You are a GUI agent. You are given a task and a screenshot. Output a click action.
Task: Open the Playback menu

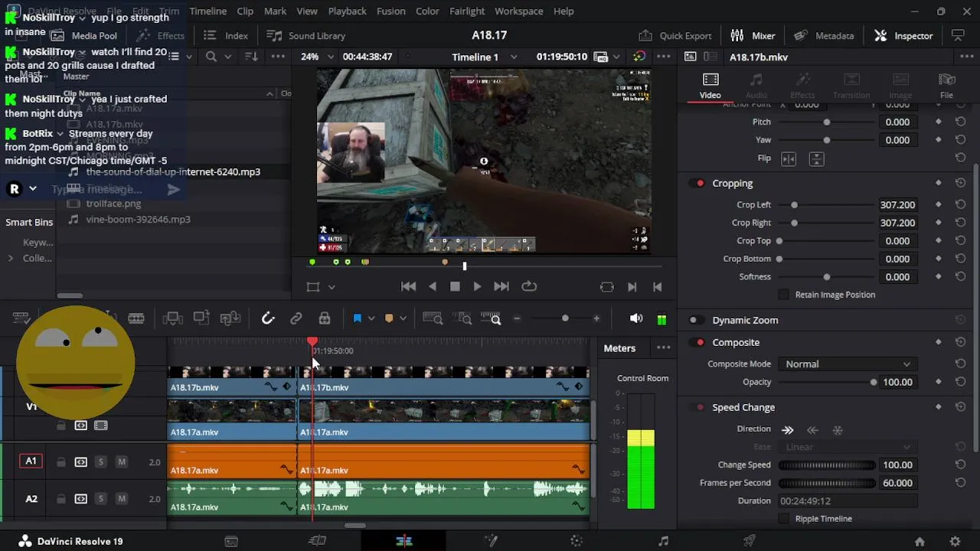tap(347, 11)
